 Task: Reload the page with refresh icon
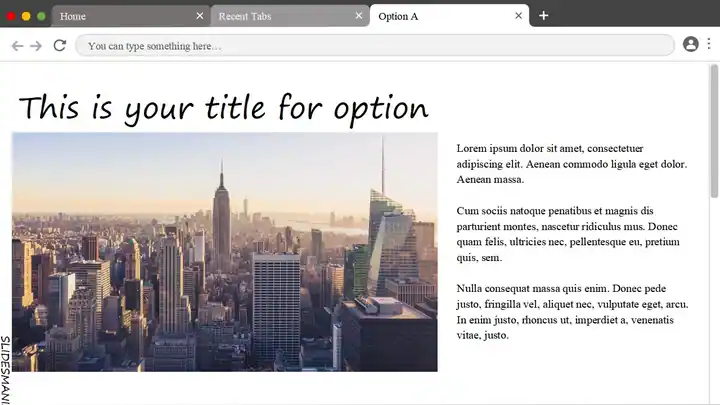pos(60,45)
